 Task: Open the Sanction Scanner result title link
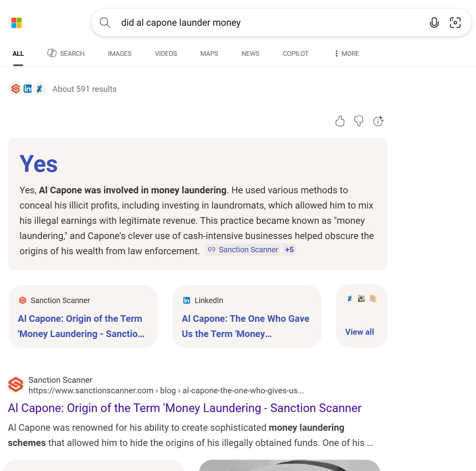185,408
